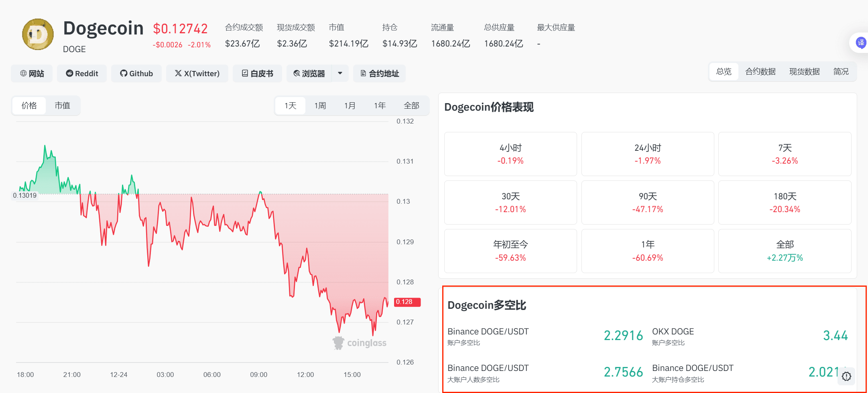
Task: Click the 12-24 date label on the chart axis
Action: pos(119,375)
